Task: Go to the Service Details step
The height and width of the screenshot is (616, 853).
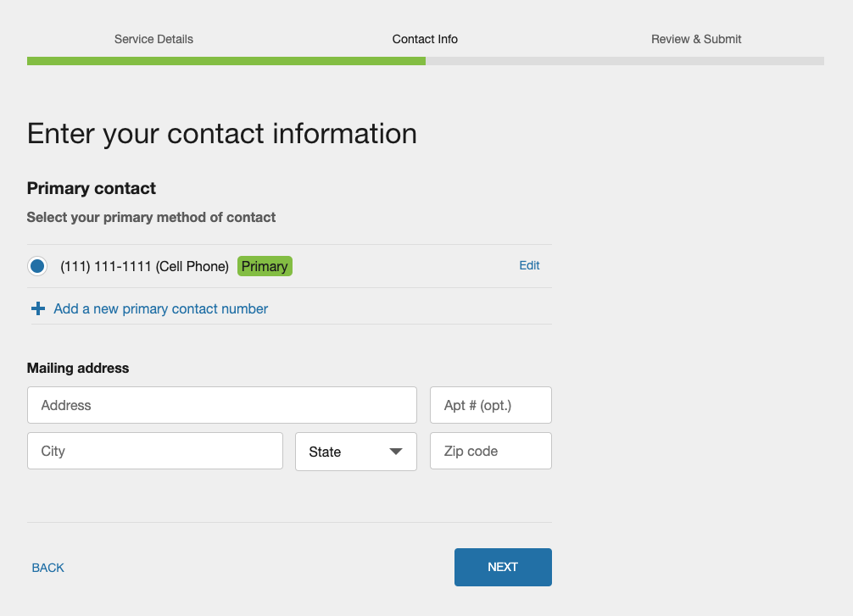Action: tap(153, 39)
